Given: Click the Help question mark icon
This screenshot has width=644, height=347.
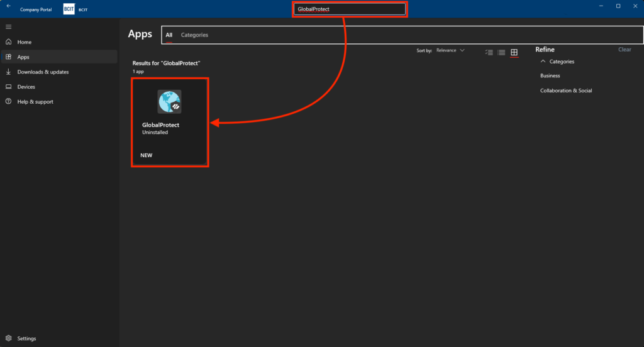Looking at the screenshot, I should click(9, 101).
